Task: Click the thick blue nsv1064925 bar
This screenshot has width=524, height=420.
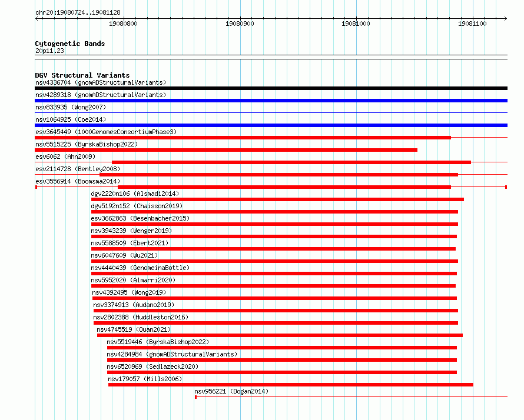Action: pos(271,125)
